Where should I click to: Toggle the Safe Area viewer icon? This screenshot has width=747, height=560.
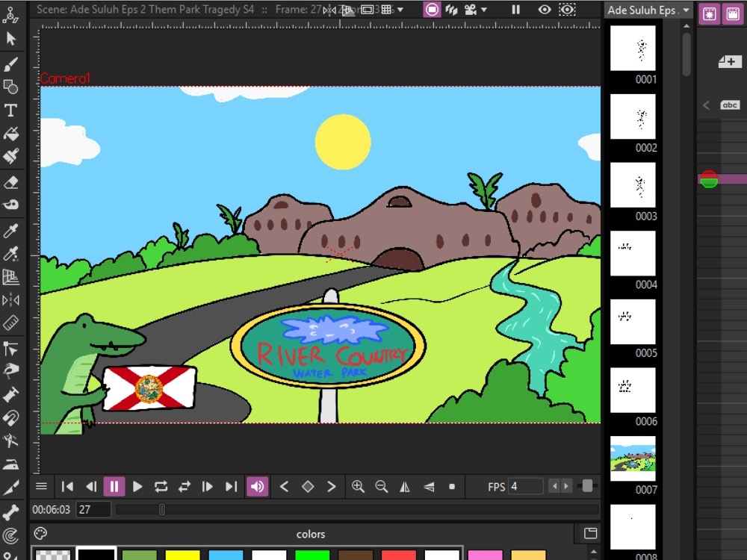point(368,10)
